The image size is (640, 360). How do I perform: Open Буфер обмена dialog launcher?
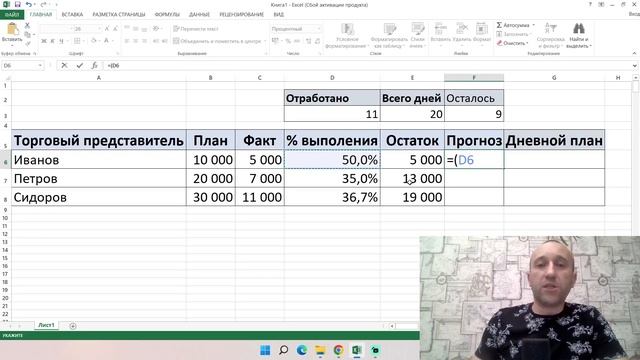tap(35, 53)
